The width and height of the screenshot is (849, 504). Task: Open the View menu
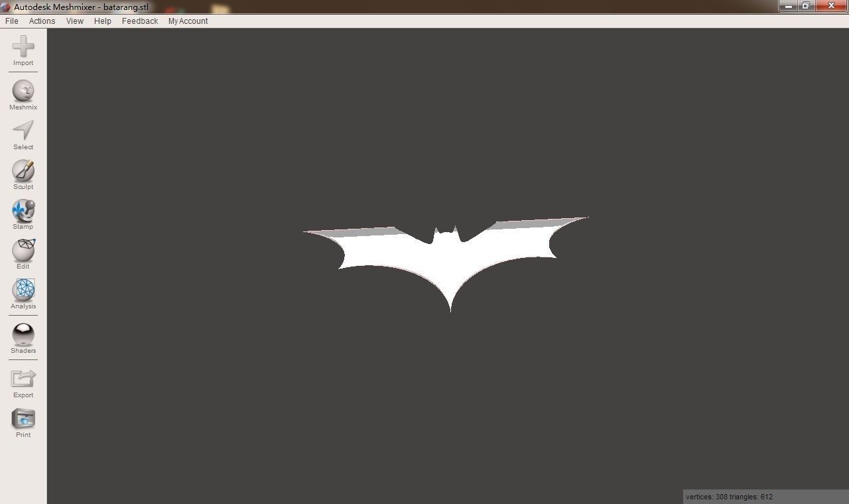coord(75,21)
